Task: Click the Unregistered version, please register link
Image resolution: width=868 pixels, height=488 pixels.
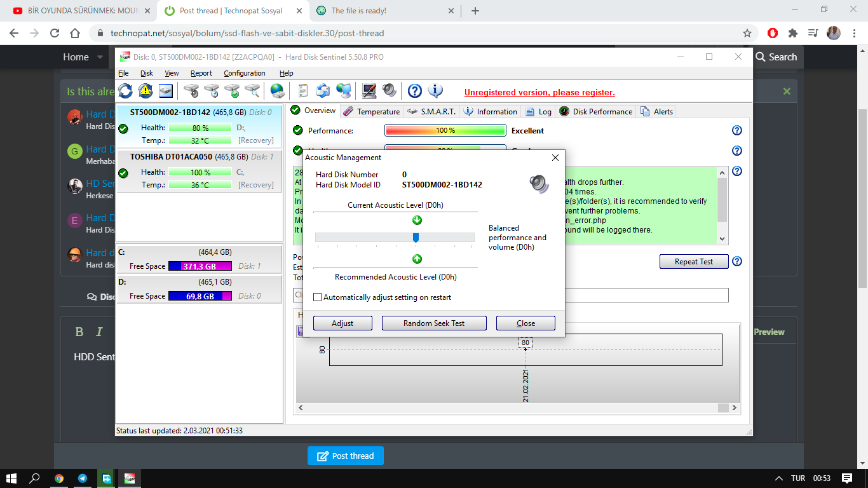Action: tap(539, 92)
